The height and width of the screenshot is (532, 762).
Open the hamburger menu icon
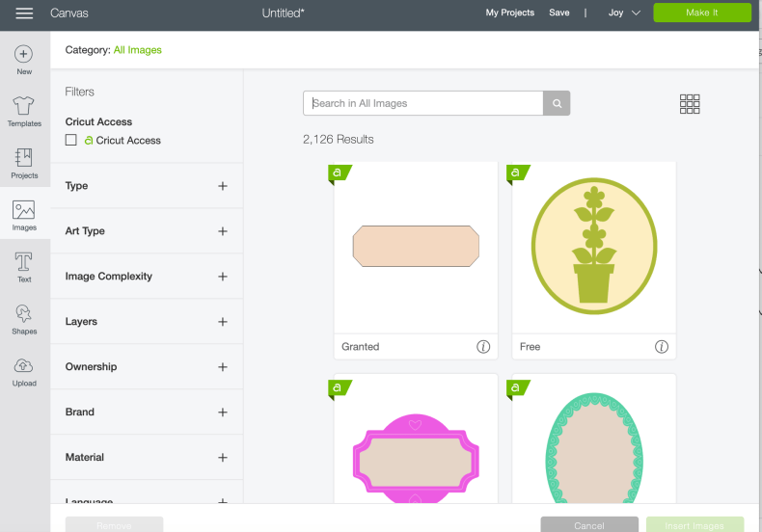click(24, 13)
